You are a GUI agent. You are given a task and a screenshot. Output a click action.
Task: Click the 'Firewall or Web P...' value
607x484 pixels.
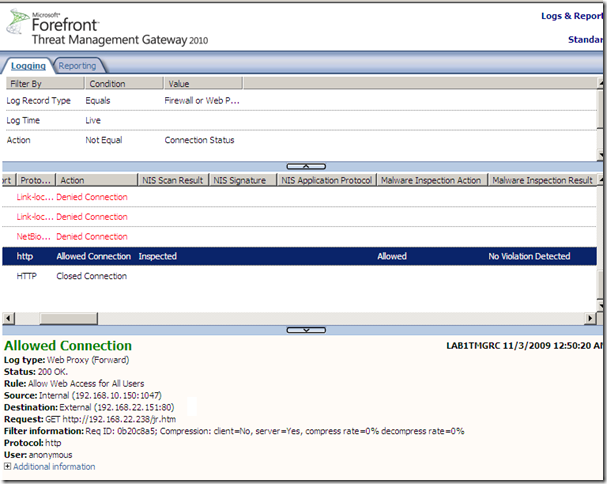[202, 101]
